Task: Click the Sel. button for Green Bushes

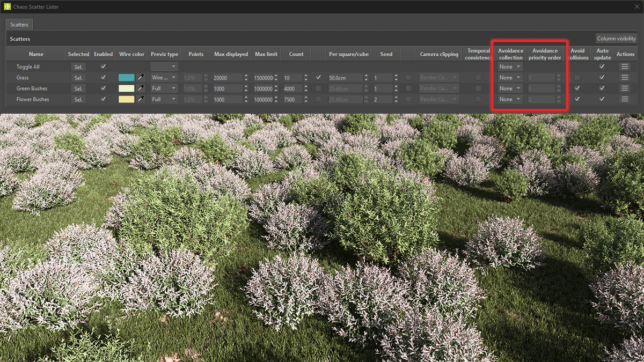Action: (78, 88)
